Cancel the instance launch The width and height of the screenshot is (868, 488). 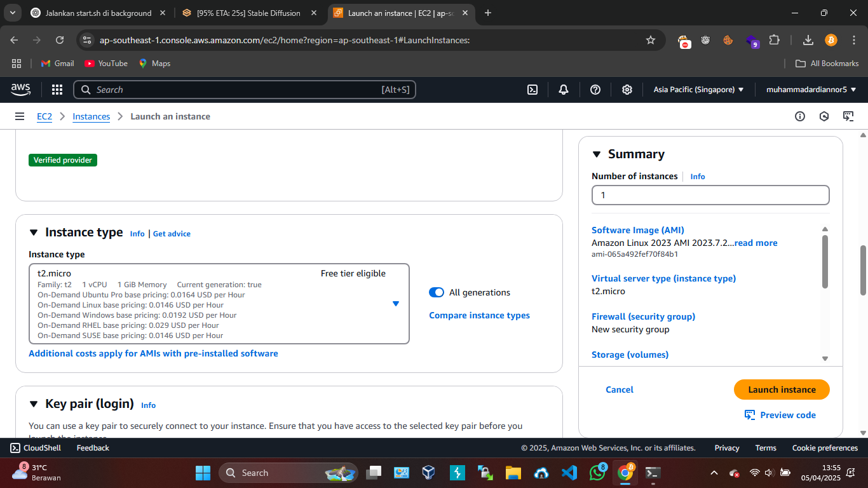click(620, 390)
